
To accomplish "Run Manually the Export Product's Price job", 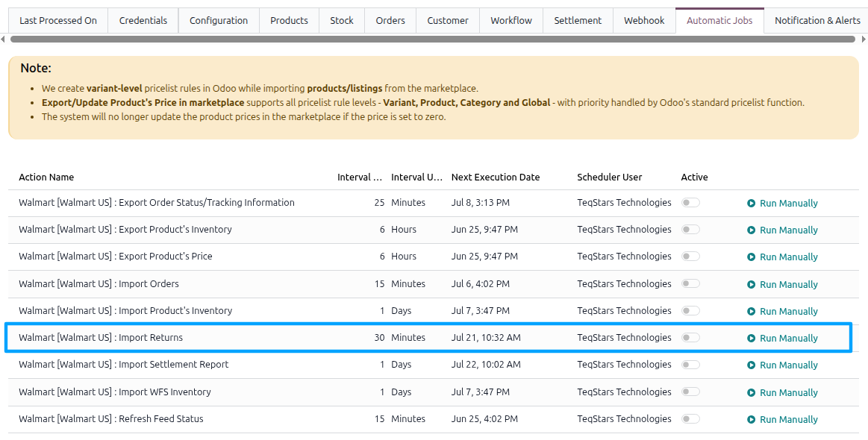I will (782, 257).
